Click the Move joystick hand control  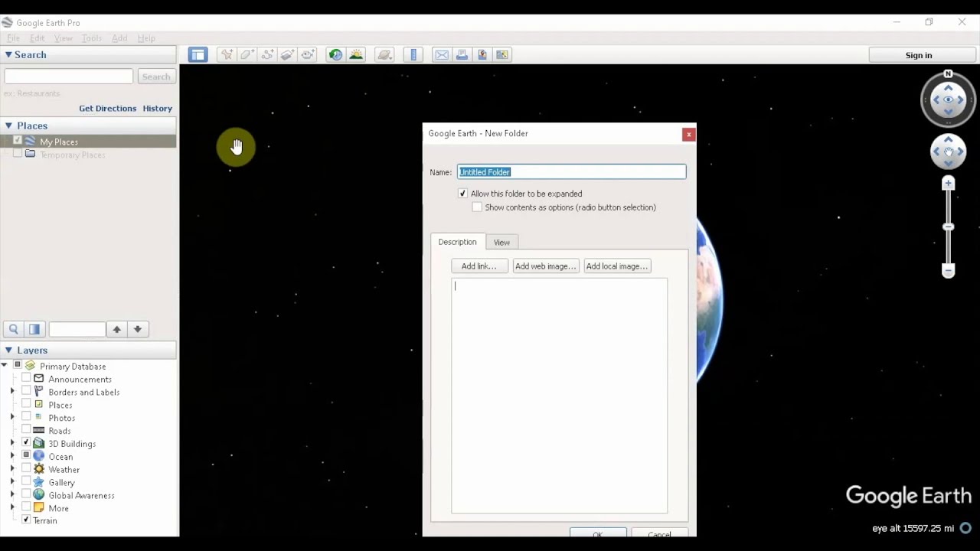[x=948, y=152]
